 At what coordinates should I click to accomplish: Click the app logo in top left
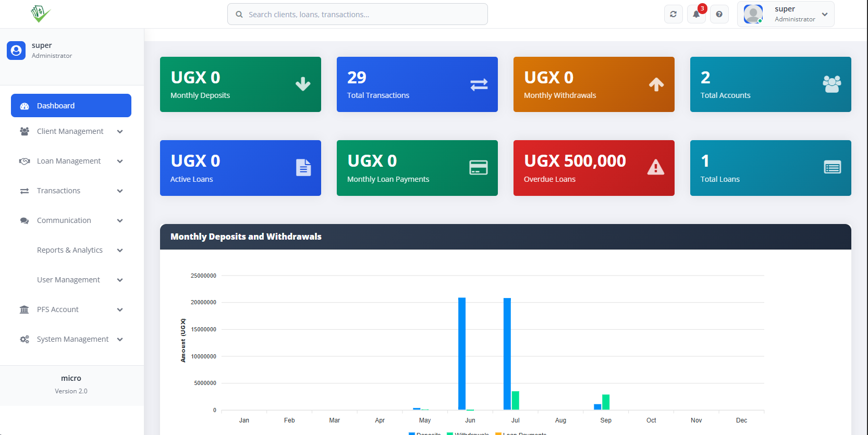pos(40,13)
